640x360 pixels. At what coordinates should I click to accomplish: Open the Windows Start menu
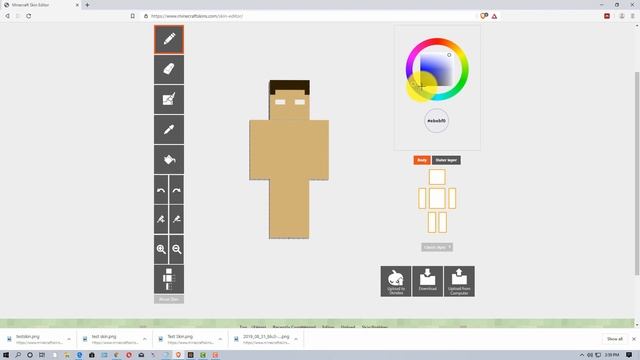point(6,355)
